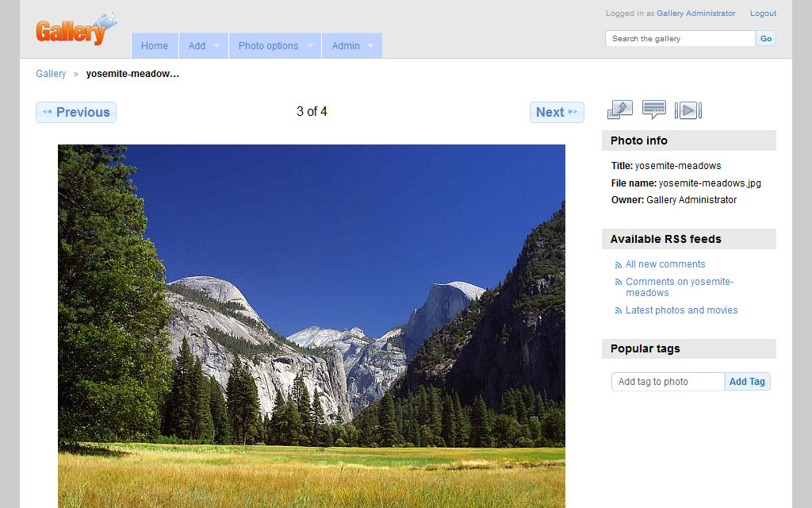This screenshot has width=812, height=508.
Task: Go to the Home tab
Action: [x=155, y=46]
